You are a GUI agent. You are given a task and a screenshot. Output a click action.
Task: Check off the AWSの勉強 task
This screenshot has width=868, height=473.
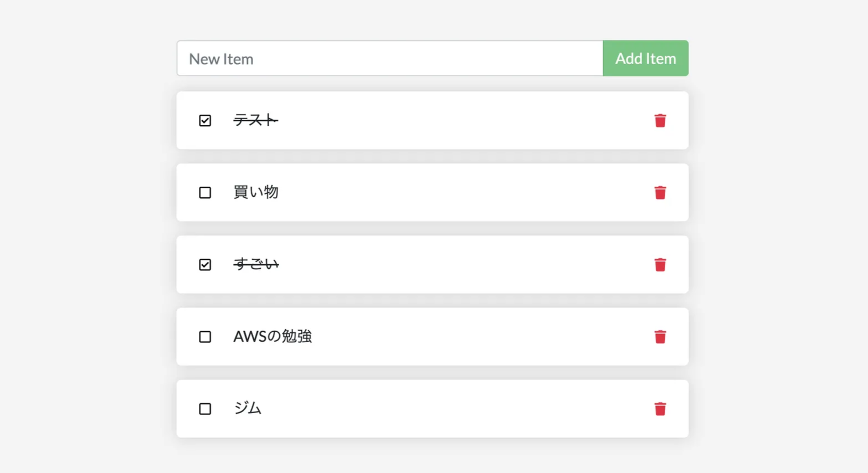click(205, 337)
